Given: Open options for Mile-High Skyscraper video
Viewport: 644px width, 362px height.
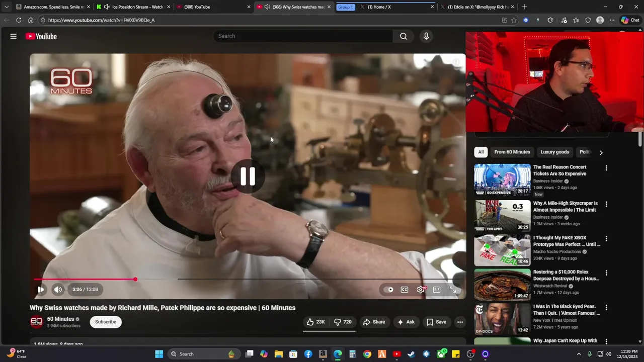Looking at the screenshot, I should [606, 204].
